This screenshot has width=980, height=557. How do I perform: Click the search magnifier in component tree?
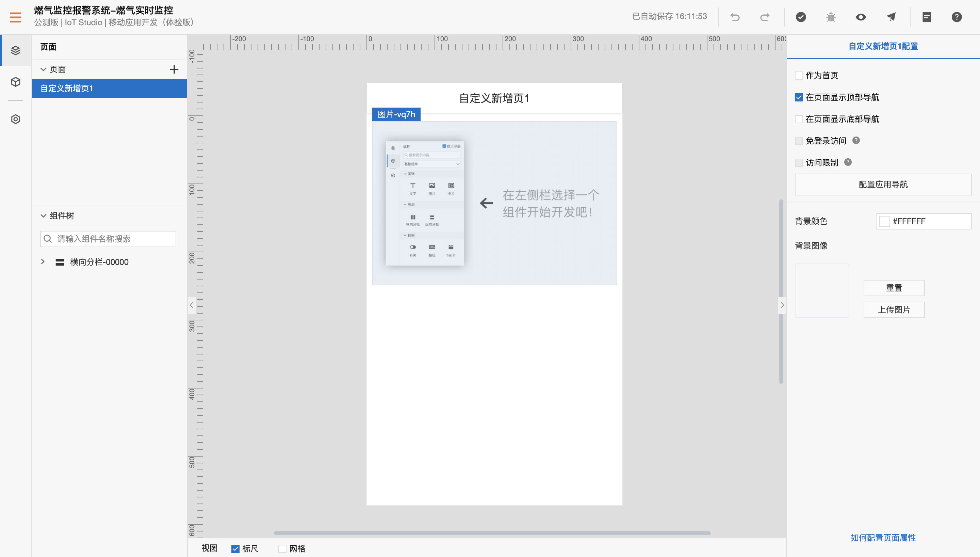click(x=48, y=239)
